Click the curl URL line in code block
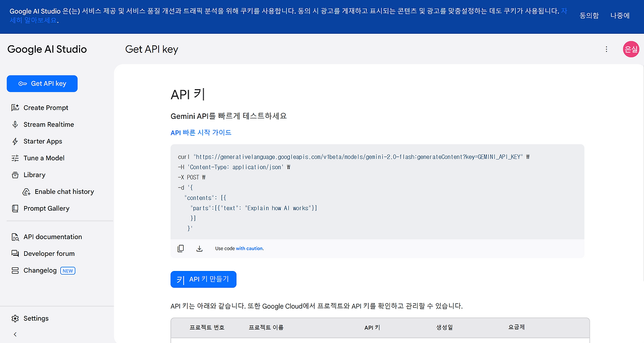The image size is (644, 343). tap(353, 157)
